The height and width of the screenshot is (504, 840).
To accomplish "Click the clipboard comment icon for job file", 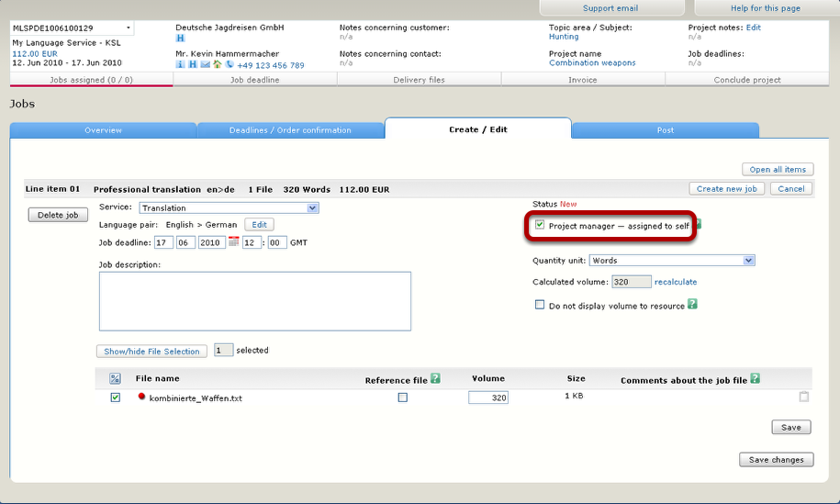I will 803,397.
